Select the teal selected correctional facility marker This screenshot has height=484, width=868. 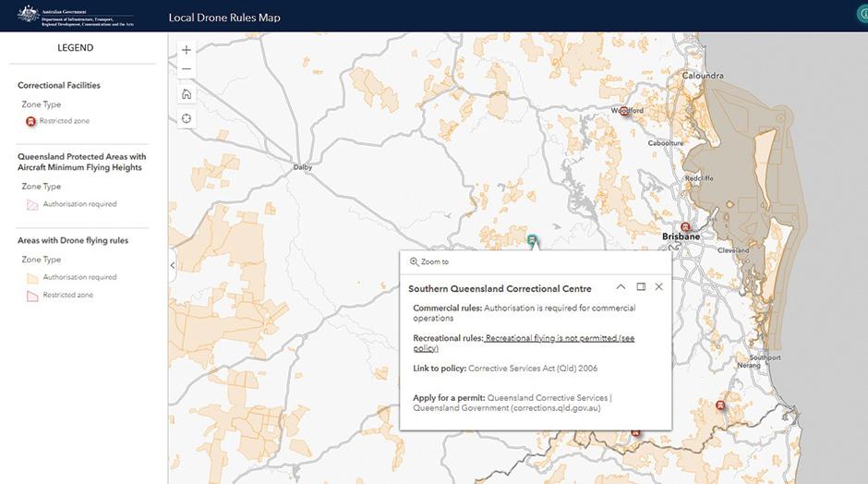click(532, 240)
